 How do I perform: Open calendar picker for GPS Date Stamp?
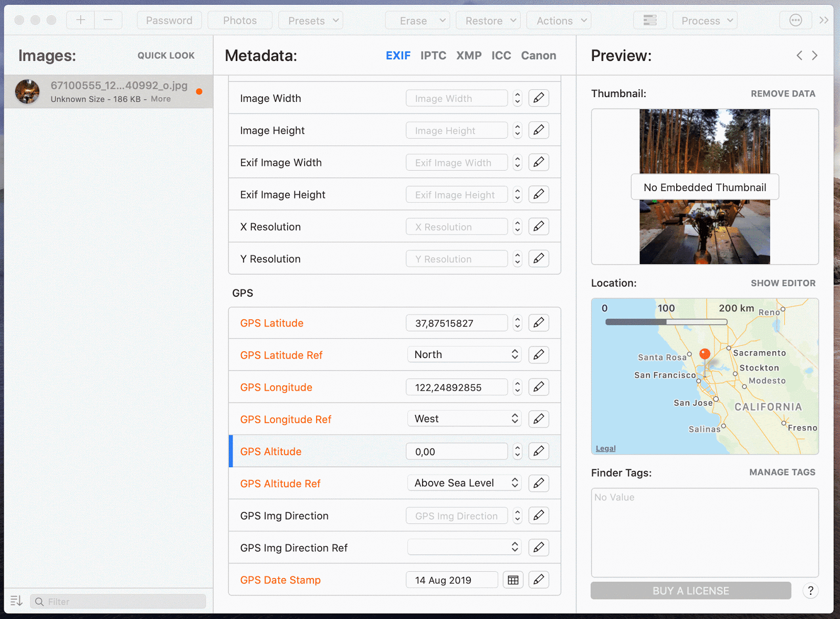click(513, 580)
